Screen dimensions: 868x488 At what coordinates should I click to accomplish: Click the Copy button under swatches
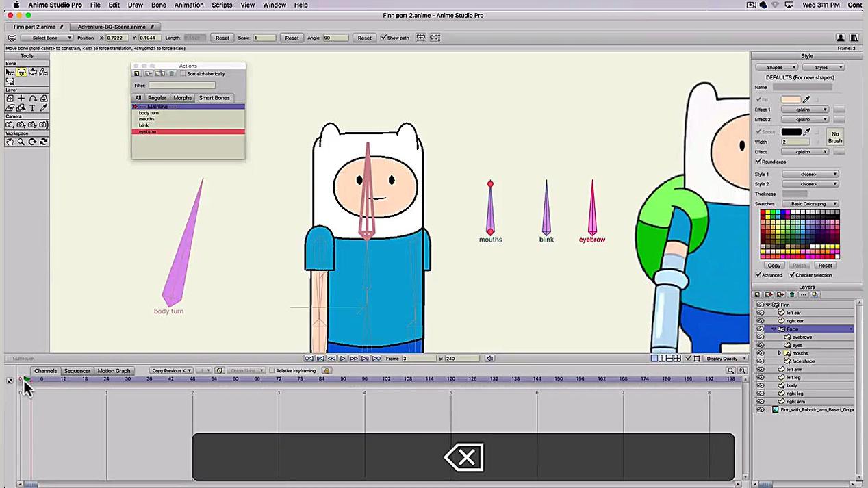[x=774, y=266]
